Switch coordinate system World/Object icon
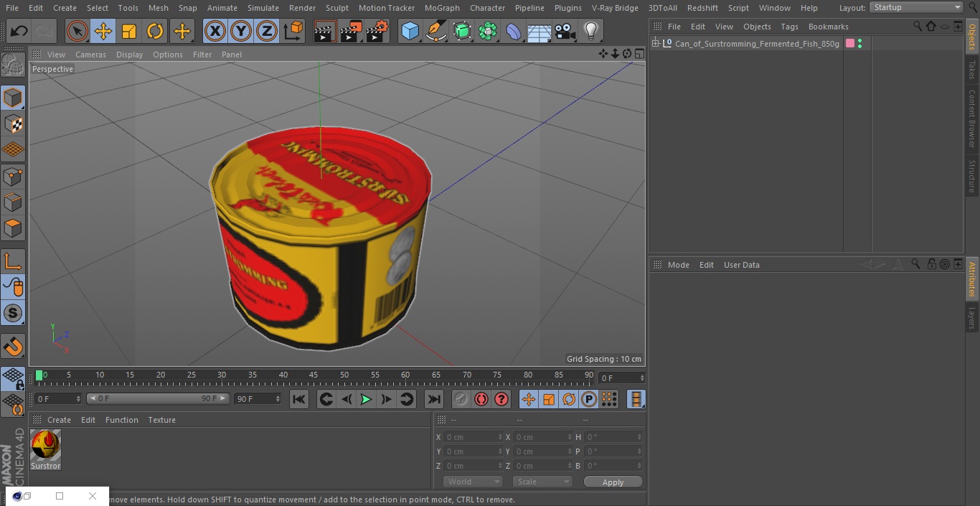This screenshot has height=506, width=980. [293, 31]
